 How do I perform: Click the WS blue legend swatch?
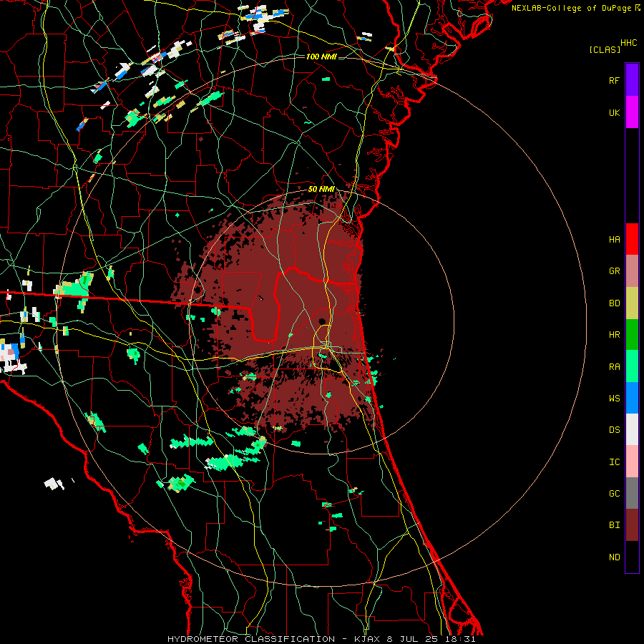click(x=632, y=398)
